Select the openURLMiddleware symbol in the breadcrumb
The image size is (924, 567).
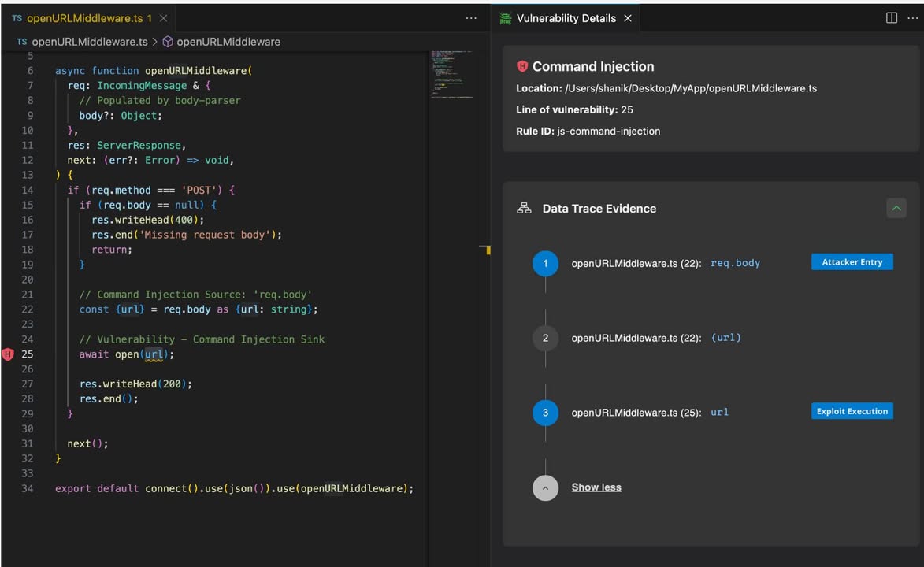coord(228,41)
